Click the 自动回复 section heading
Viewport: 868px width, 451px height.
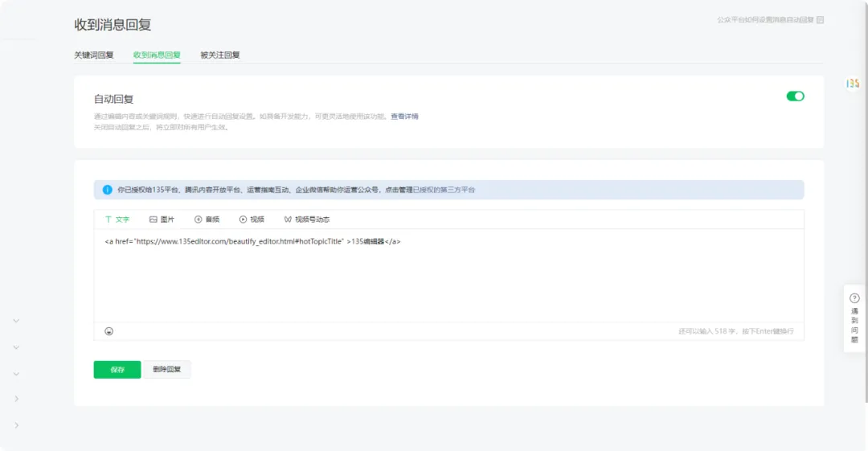pyautogui.click(x=113, y=99)
